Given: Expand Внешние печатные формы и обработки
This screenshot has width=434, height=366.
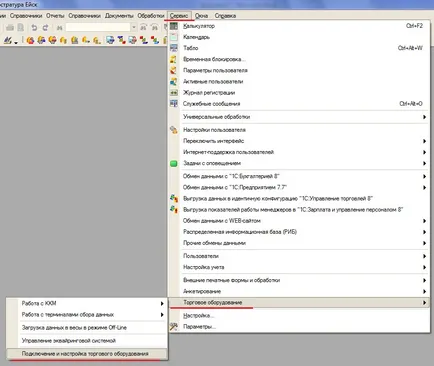Looking at the screenshot, I should pyautogui.click(x=424, y=280).
